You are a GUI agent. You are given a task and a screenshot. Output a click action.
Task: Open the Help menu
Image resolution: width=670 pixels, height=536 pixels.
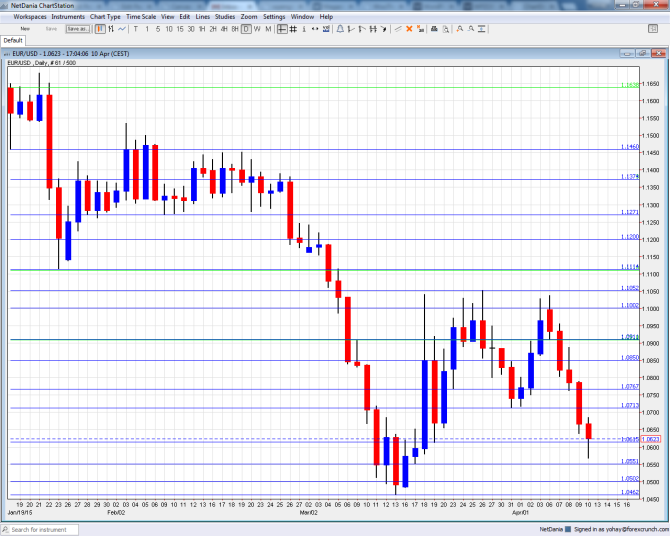326,17
